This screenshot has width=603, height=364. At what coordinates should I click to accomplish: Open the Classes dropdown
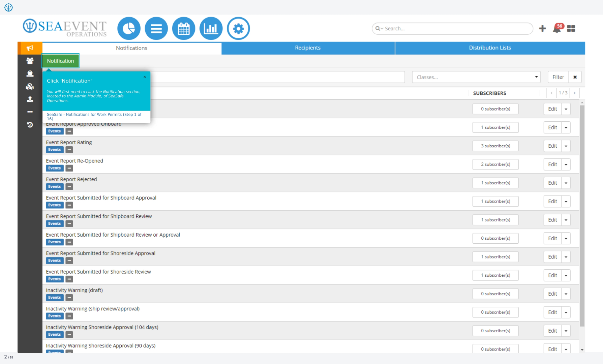476,77
